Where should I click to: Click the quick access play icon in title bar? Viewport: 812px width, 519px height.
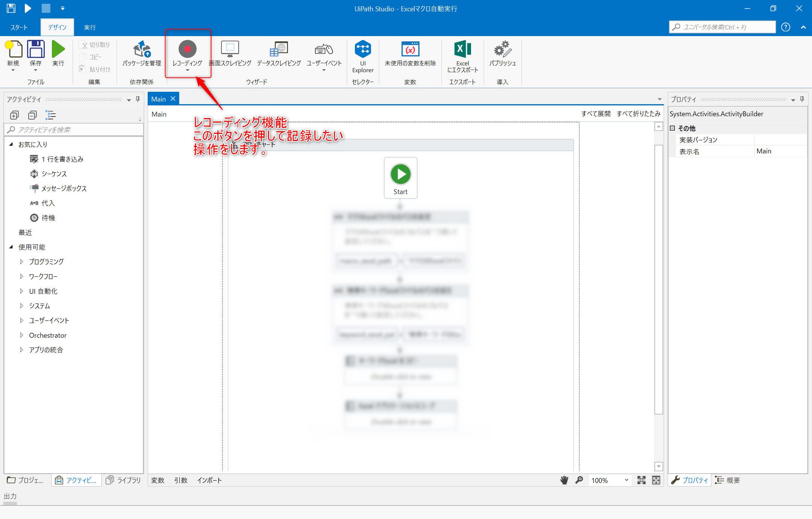coord(28,8)
